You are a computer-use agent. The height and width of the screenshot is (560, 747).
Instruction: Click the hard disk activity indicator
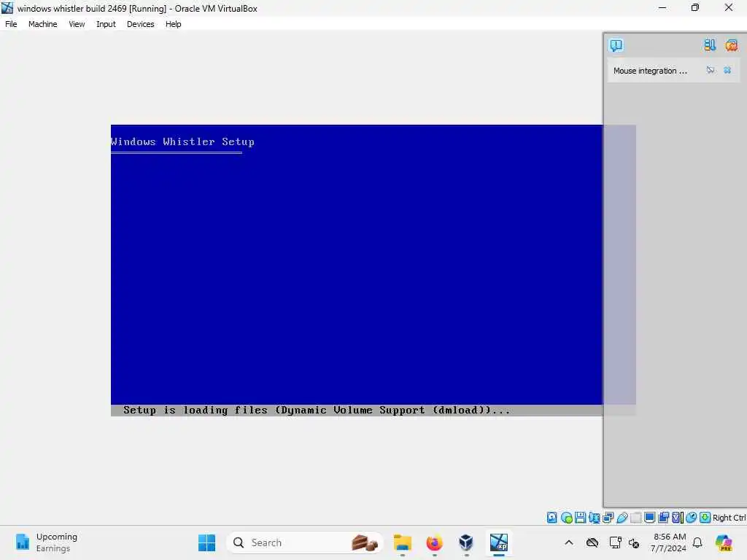coord(551,518)
